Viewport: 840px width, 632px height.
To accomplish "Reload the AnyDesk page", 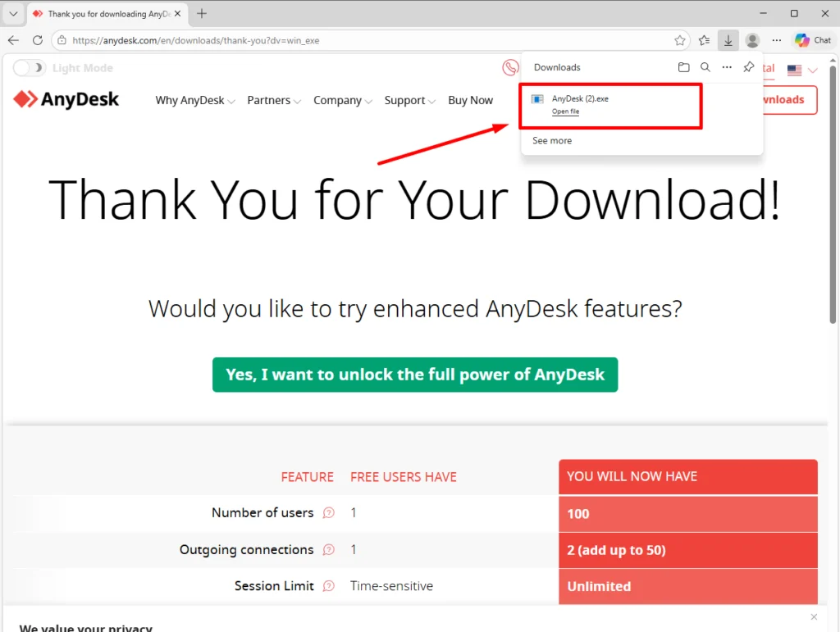I will [38, 40].
